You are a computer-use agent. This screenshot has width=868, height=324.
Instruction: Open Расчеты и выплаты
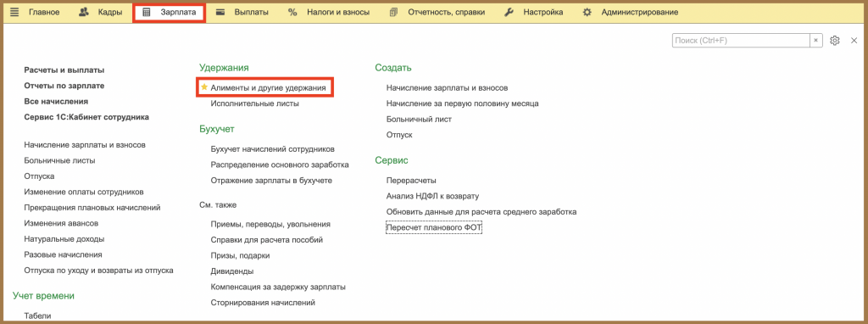click(x=64, y=70)
